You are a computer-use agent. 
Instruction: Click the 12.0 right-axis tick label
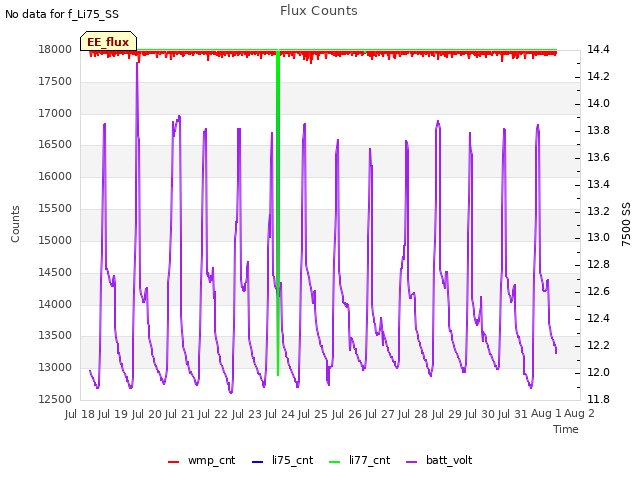[598, 372]
